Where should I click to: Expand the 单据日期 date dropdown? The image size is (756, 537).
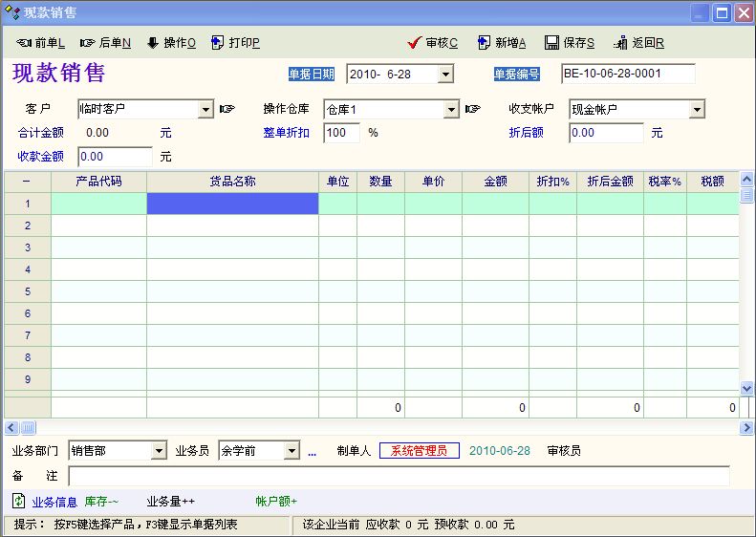[x=445, y=74]
